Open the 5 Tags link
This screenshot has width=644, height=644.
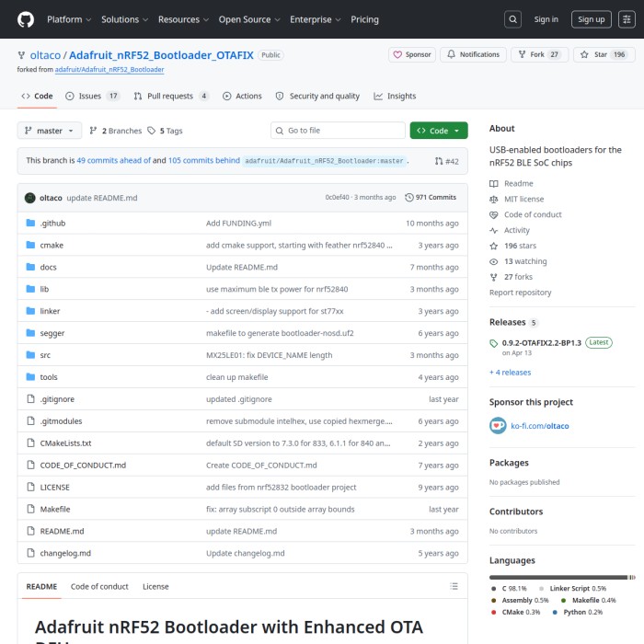point(165,131)
